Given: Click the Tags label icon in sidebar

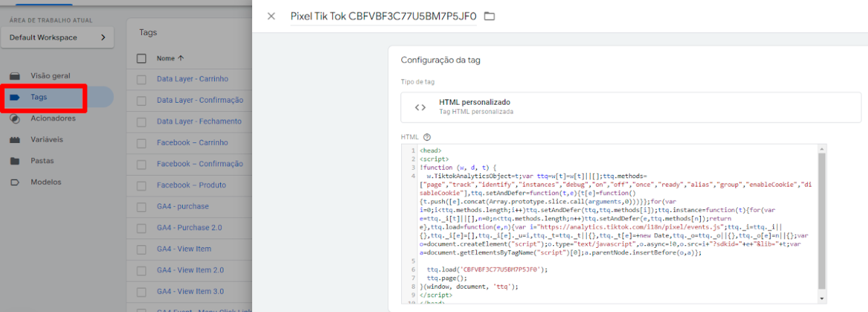Looking at the screenshot, I should point(15,97).
